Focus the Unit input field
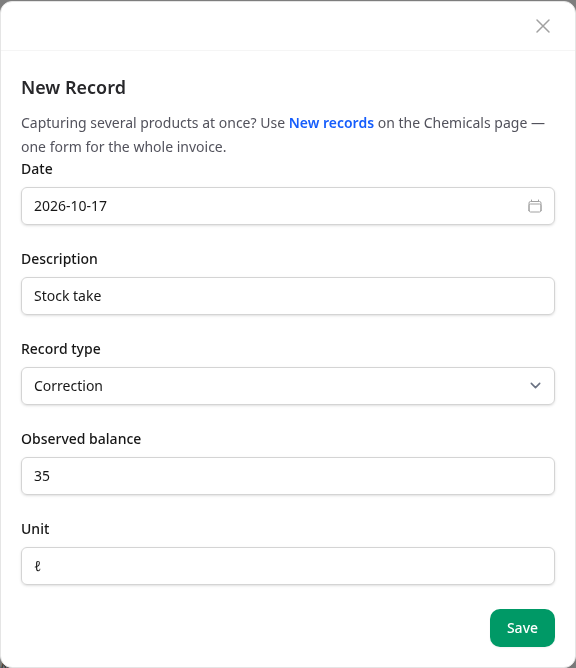Image resolution: width=576 pixels, height=668 pixels. (x=288, y=566)
